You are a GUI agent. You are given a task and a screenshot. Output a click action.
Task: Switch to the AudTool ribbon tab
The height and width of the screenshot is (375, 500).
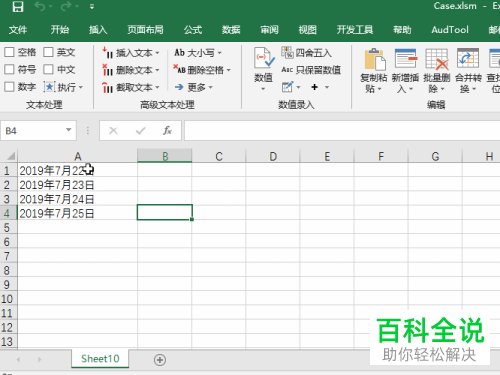click(x=450, y=30)
